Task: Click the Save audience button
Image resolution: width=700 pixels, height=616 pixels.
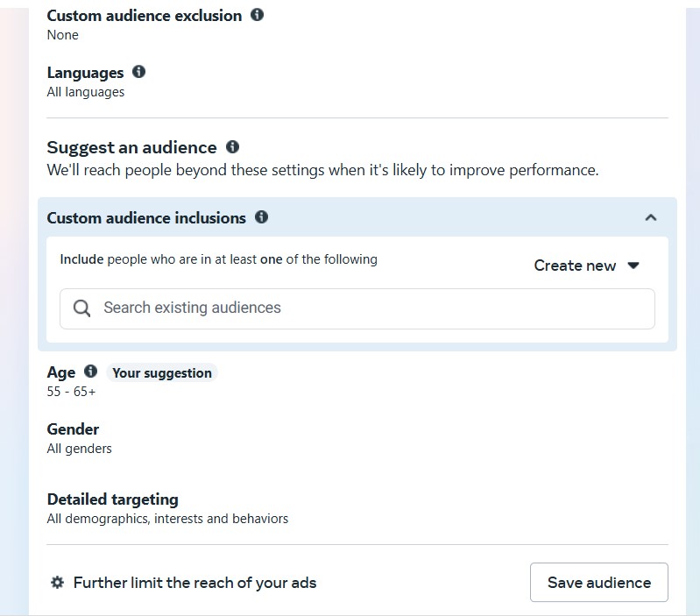Action: point(598,582)
